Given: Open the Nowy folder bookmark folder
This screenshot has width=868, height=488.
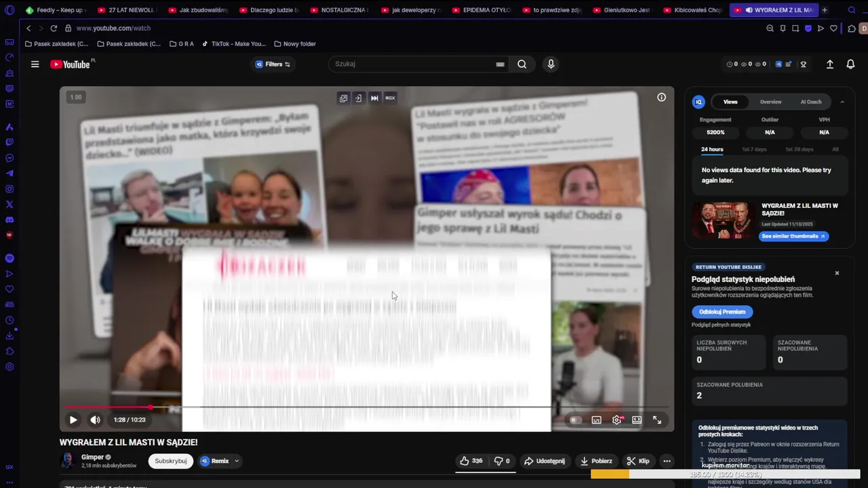Looking at the screenshot, I should pos(295,44).
